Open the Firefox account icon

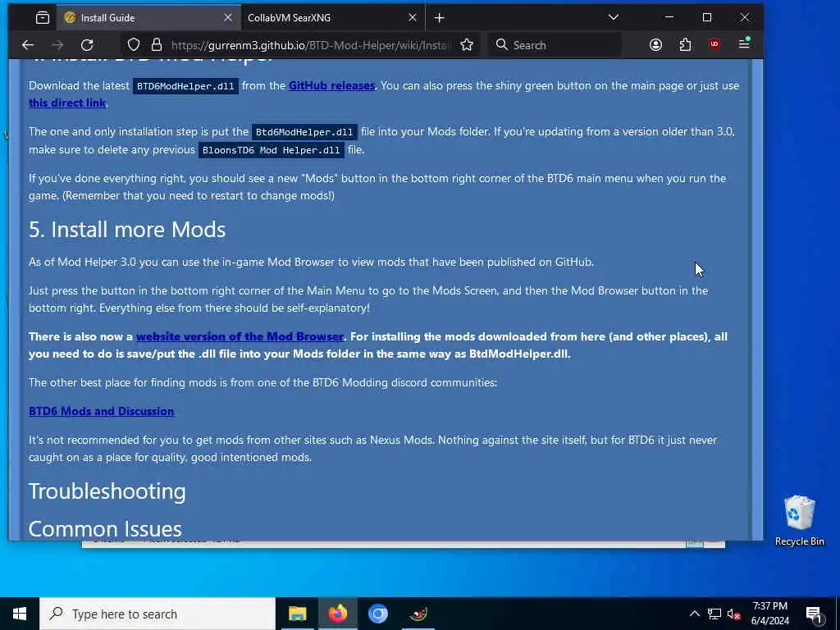[655, 45]
